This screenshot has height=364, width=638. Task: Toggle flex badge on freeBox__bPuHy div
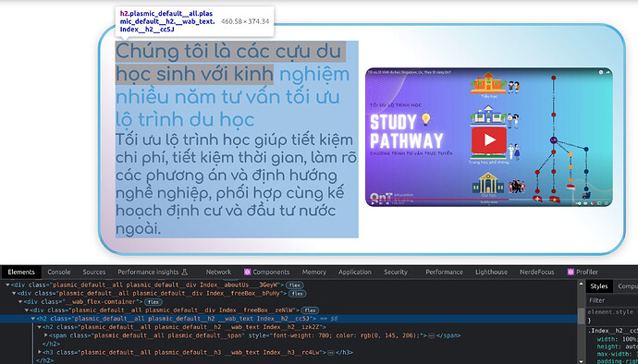pyautogui.click(x=298, y=294)
